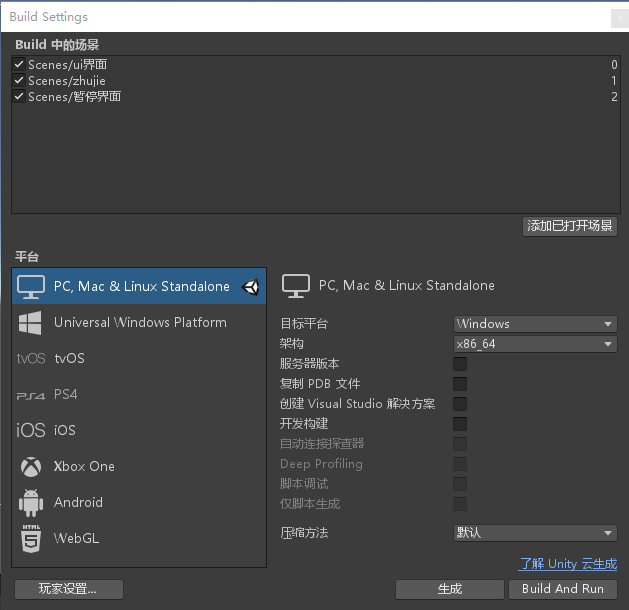
Task: Select the PS4 platform entry
Action: coord(139,394)
